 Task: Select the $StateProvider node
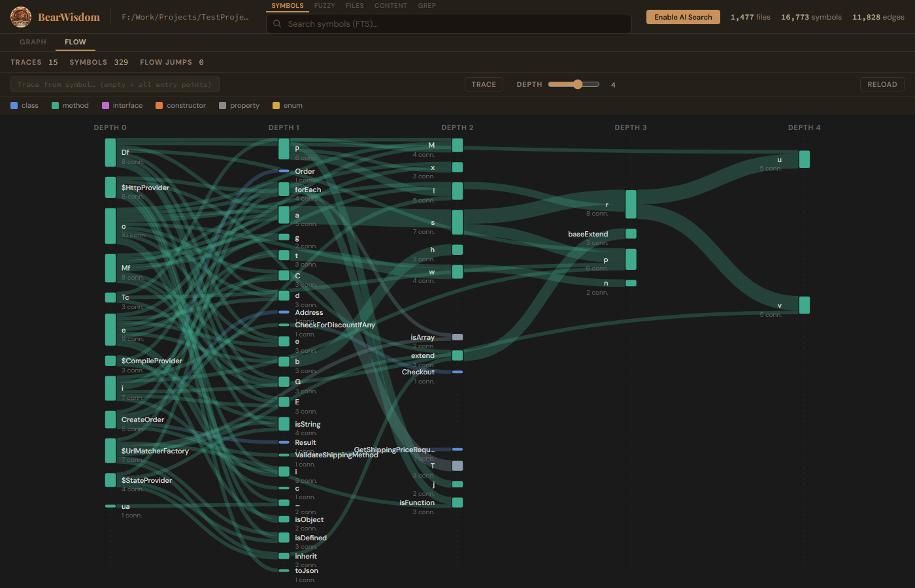(x=110, y=480)
